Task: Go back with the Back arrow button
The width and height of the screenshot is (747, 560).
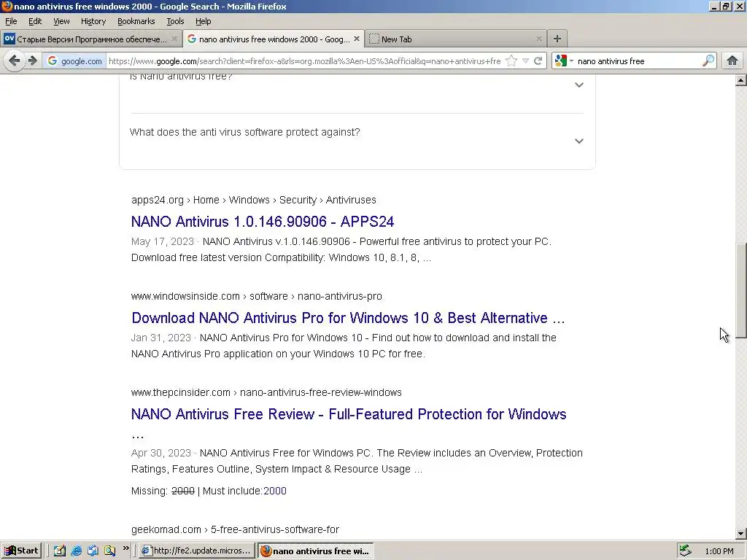Action: pos(15,61)
